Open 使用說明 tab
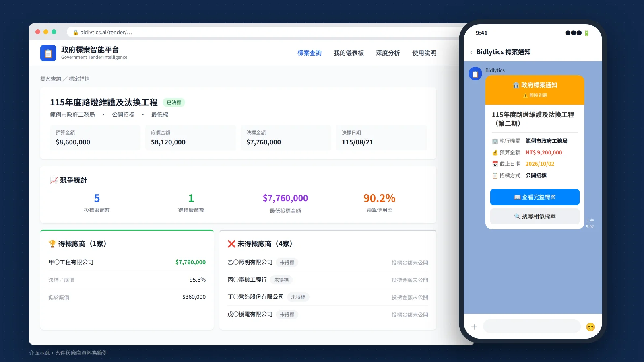The height and width of the screenshot is (362, 644). coord(424,53)
